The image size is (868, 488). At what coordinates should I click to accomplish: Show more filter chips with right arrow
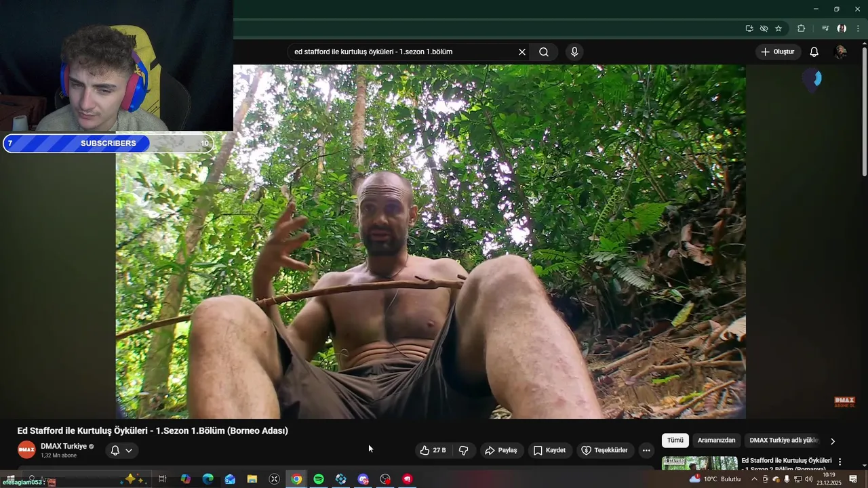click(x=833, y=441)
